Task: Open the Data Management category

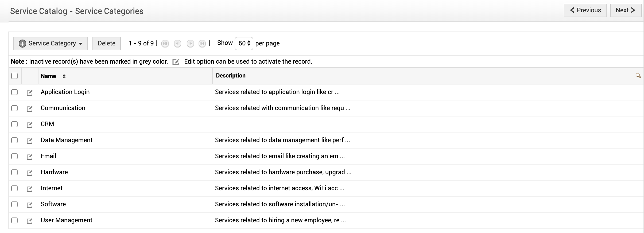Action: tap(67, 140)
